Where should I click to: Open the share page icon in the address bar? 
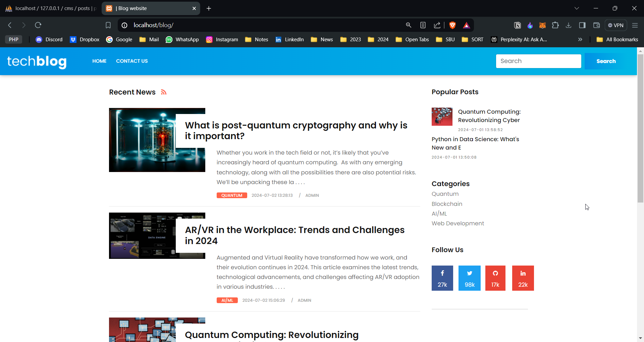click(437, 25)
